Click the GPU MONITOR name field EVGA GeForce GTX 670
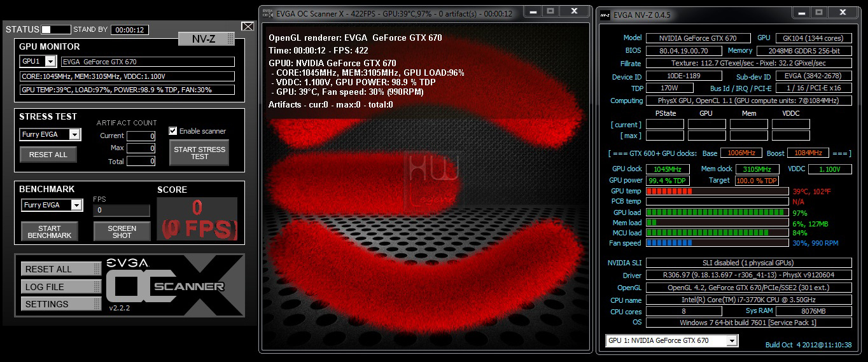Screen dimensions: 868x362 tap(148, 62)
